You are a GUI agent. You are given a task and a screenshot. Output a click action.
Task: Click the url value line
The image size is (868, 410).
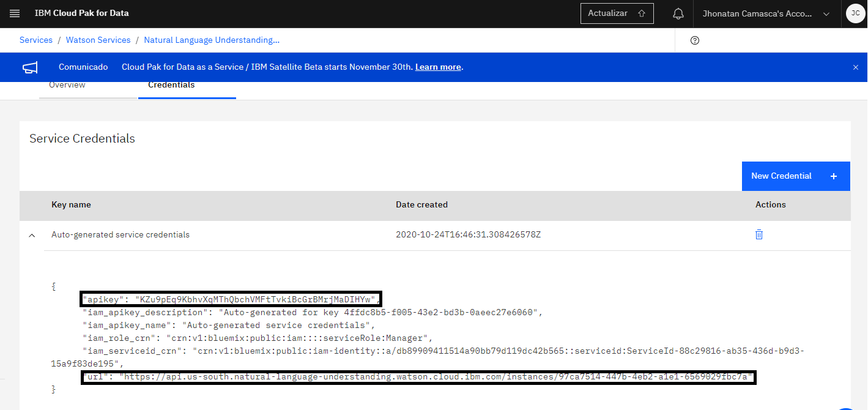pyautogui.click(x=419, y=377)
